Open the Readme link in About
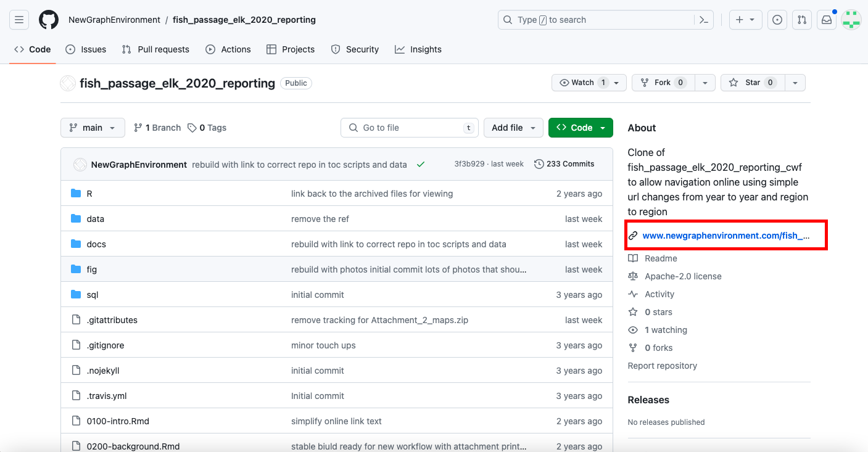This screenshot has width=868, height=452. (661, 258)
